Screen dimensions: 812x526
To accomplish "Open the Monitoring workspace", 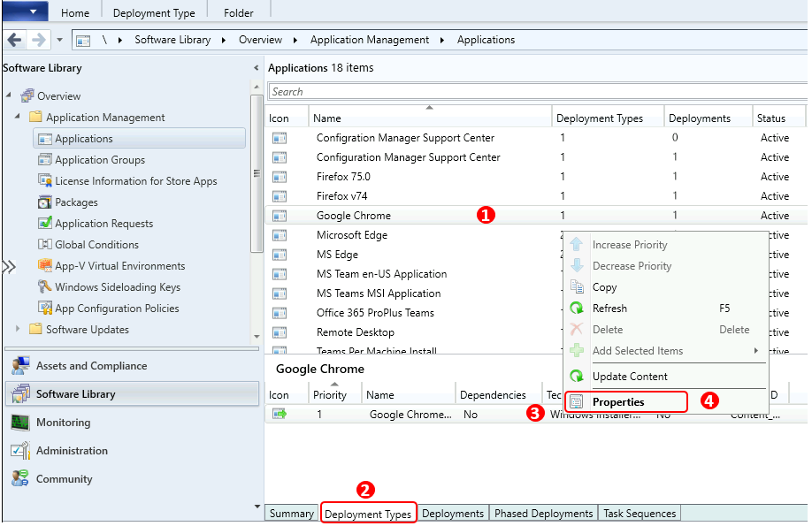I will click(132, 423).
